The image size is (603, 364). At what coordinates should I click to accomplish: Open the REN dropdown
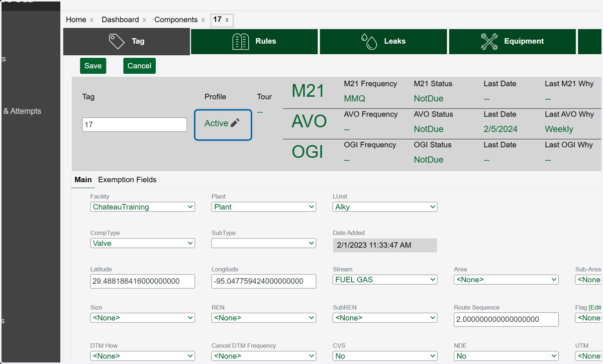point(264,318)
